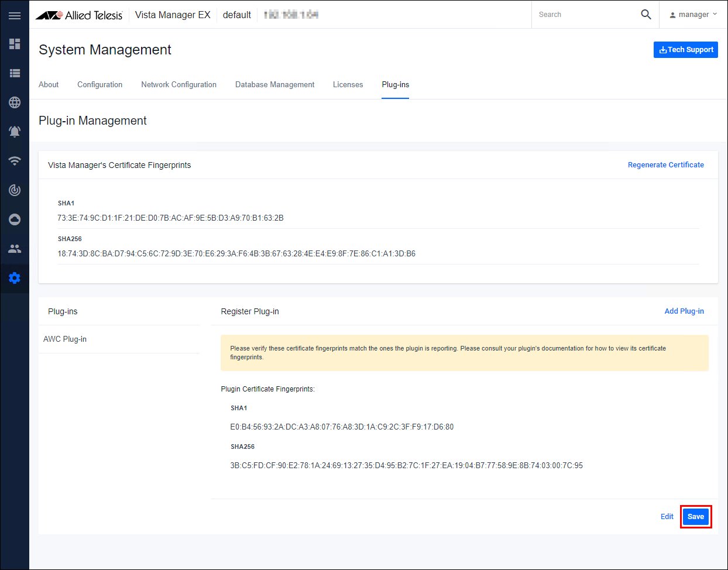Viewport: 728px width, 570px height.
Task: Open the alarm bell events icon
Action: point(15,132)
